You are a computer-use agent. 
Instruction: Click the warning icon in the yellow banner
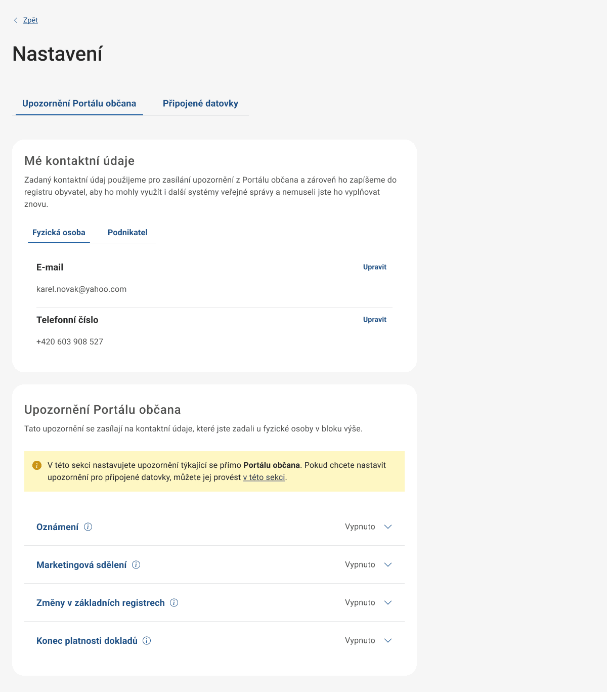[36, 465]
